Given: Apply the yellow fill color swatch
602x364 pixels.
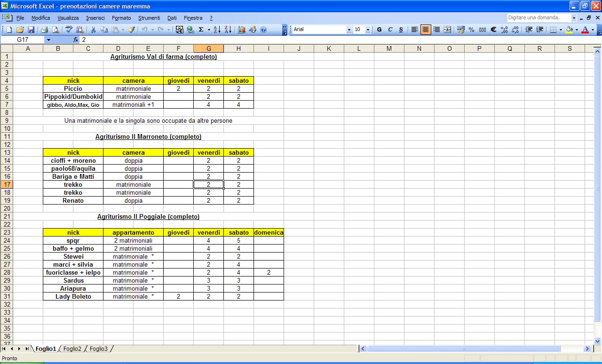Looking at the screenshot, I should point(570,30).
